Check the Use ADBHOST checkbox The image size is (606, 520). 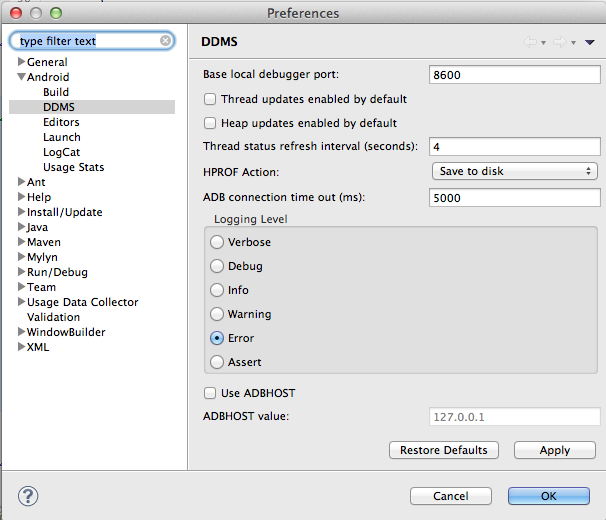(210, 393)
